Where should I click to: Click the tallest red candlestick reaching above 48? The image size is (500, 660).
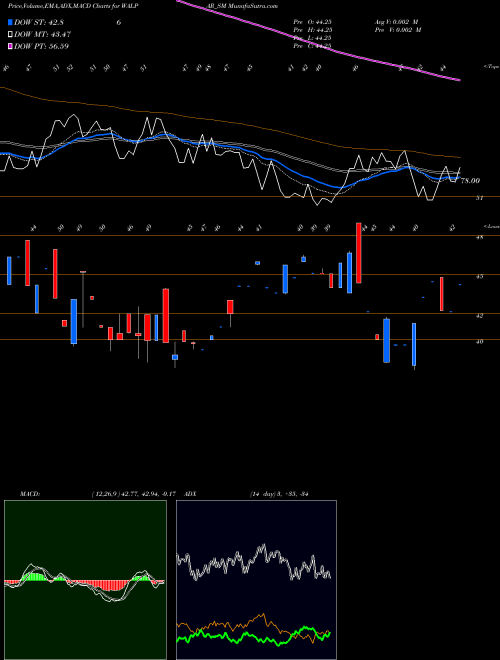[x=359, y=253]
